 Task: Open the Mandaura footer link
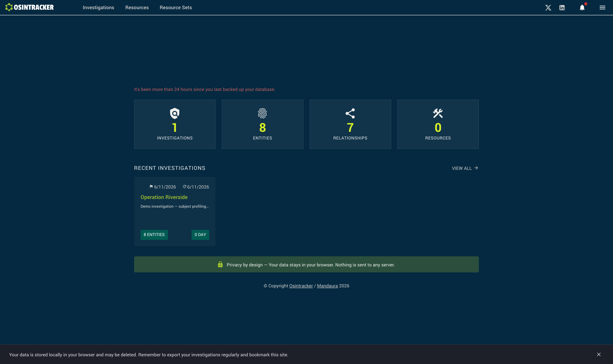click(x=327, y=286)
